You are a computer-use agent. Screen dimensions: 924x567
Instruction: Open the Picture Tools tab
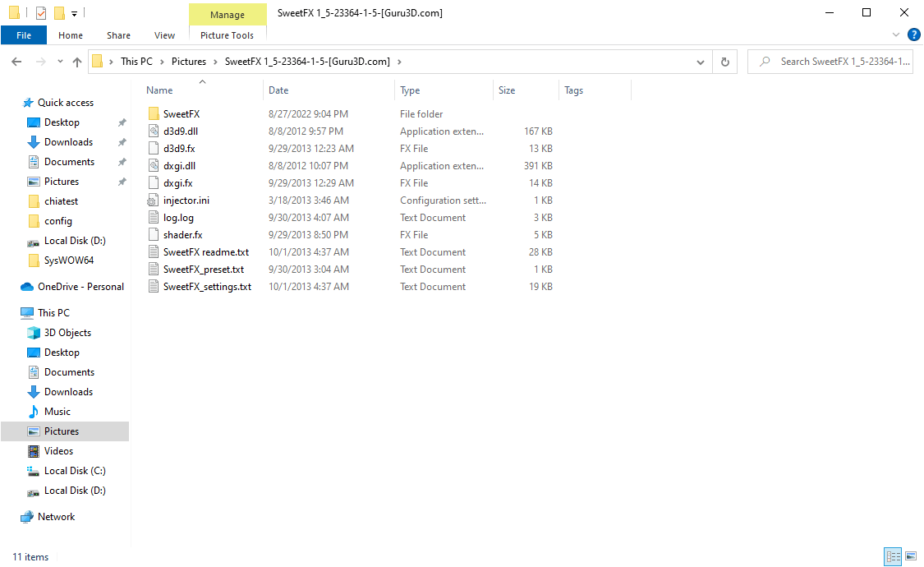227,35
